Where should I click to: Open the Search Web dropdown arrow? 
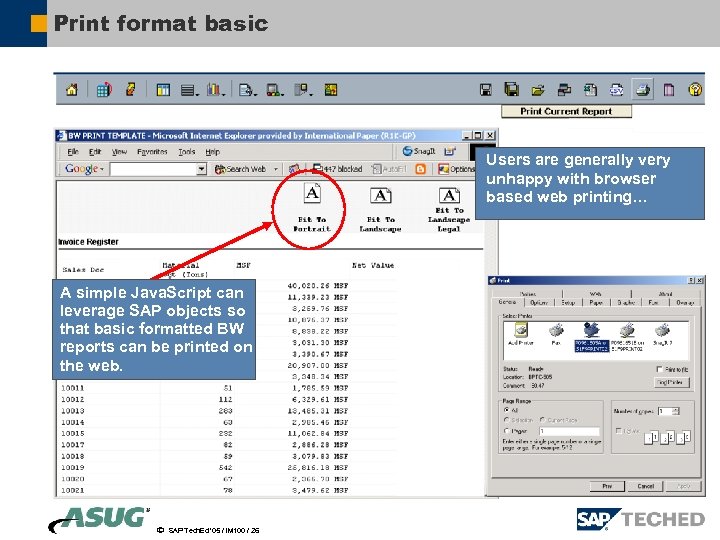(276, 169)
